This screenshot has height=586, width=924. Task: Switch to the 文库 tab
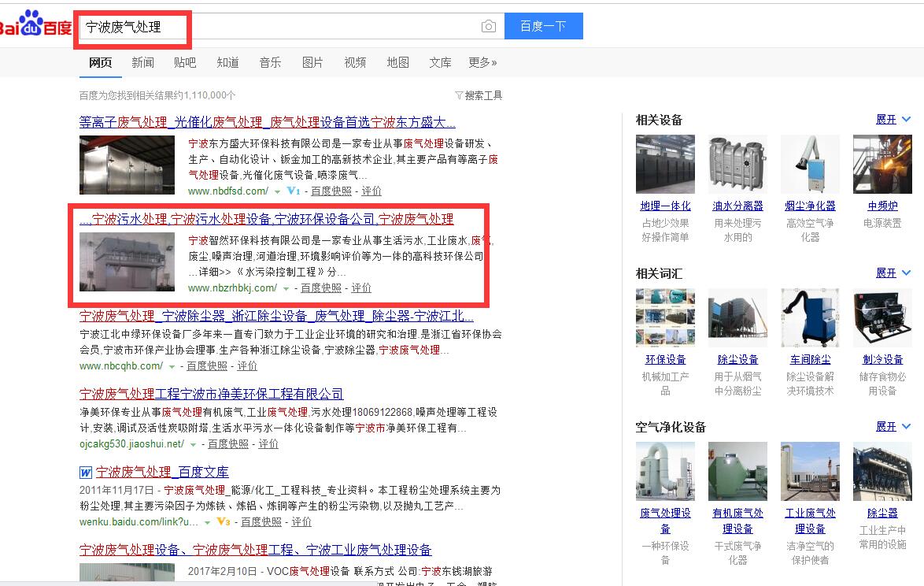440,62
